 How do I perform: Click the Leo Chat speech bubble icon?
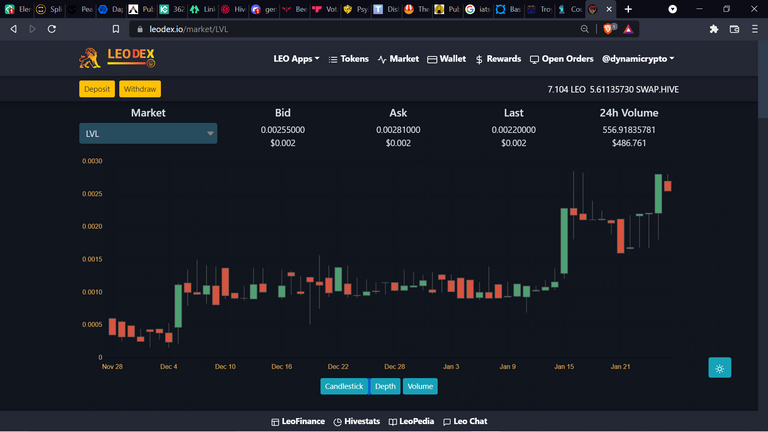(447, 422)
